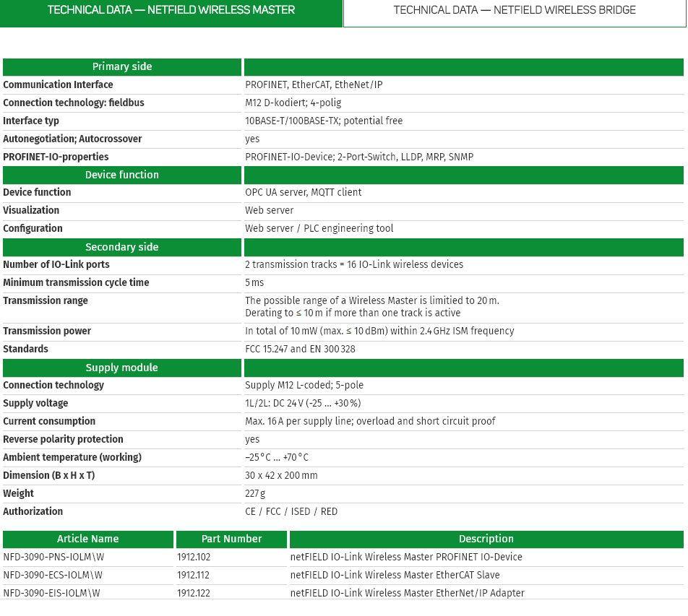Select the '5 ms' cycle time value
688x616 pixels.
pyautogui.click(x=254, y=283)
